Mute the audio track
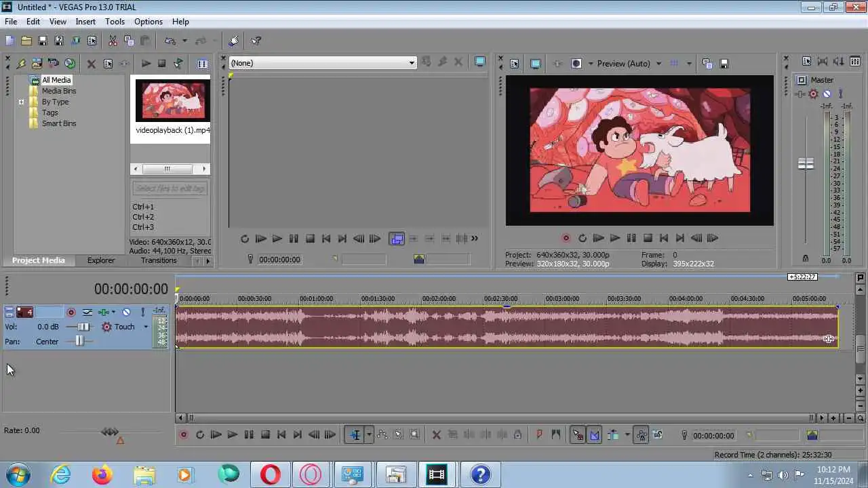This screenshot has height=488, width=868. coord(126,312)
